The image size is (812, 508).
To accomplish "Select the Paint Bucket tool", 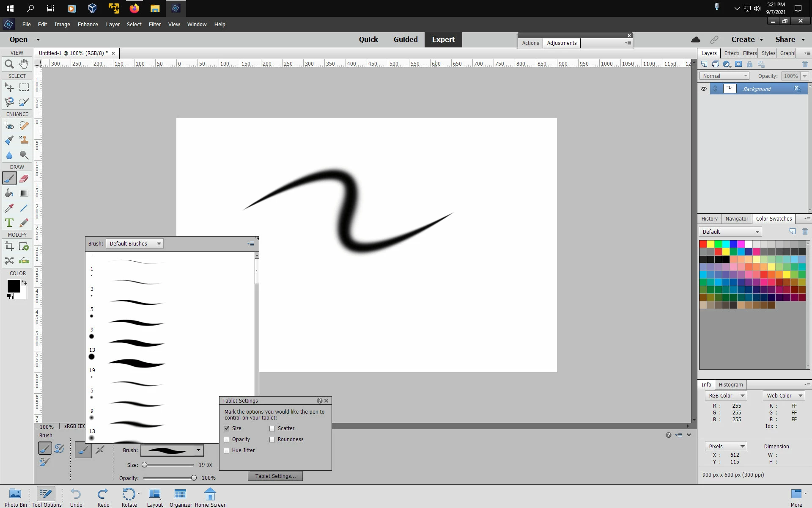I will pyautogui.click(x=9, y=193).
